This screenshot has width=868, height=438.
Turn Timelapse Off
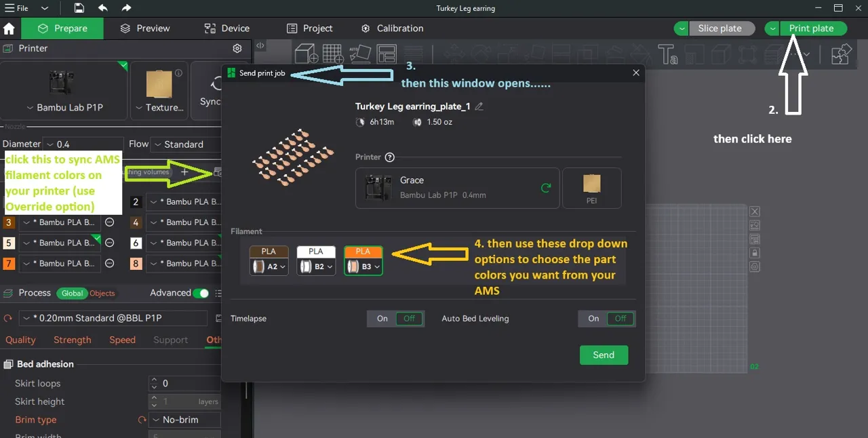click(410, 319)
